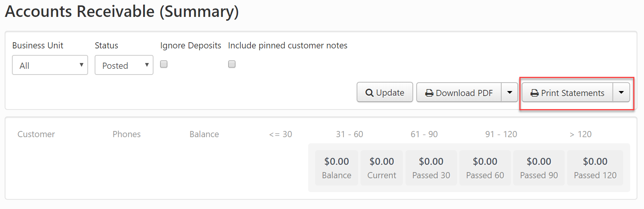This screenshot has height=209, width=644.
Task: Enable the Ignore Deposits checkbox
Action: pyautogui.click(x=164, y=64)
